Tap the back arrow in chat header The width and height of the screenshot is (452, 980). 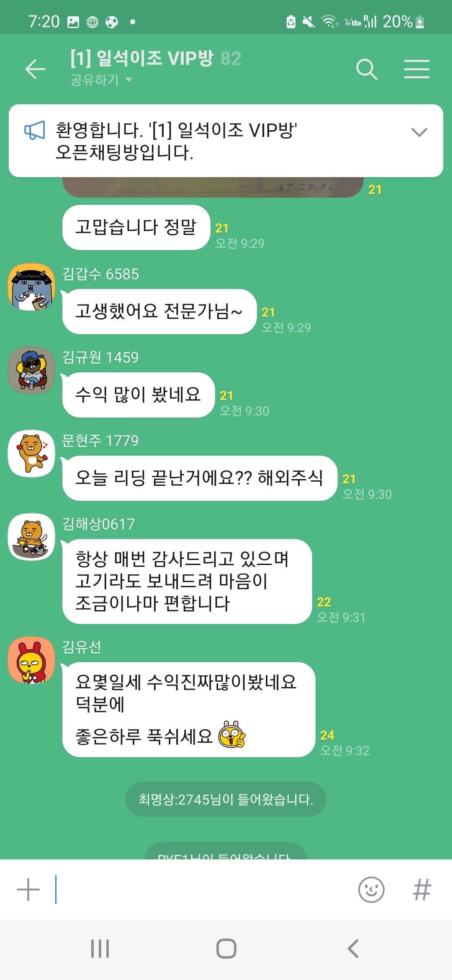[35, 69]
